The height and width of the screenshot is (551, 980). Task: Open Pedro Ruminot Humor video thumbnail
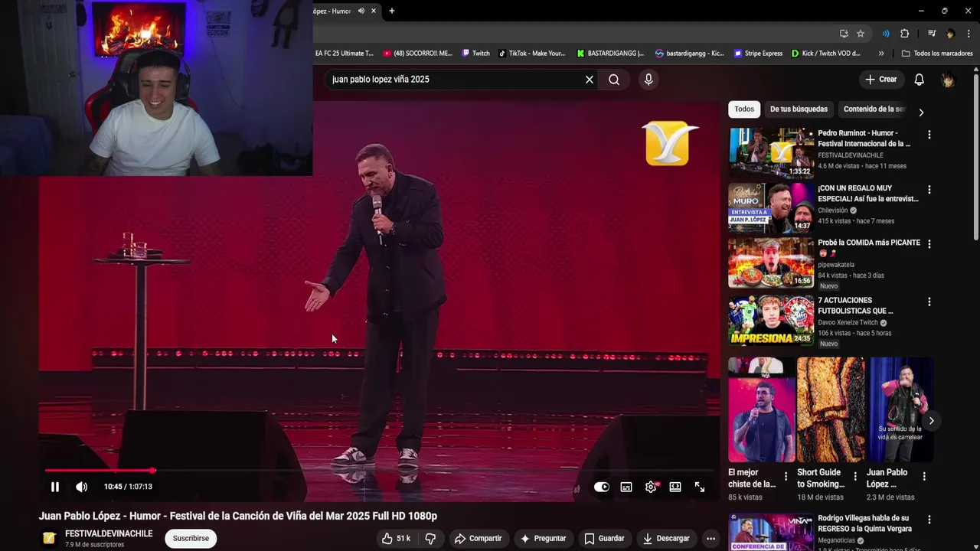[x=771, y=152]
